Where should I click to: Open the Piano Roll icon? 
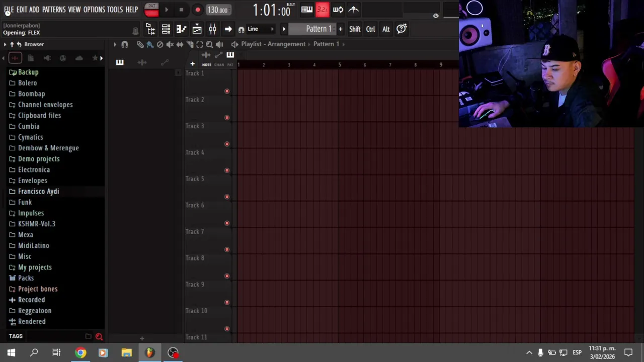[181, 29]
